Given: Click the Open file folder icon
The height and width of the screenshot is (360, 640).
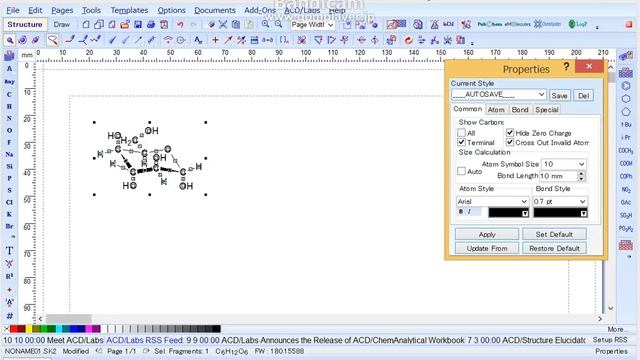Looking at the screenshot, I should (x=125, y=24).
